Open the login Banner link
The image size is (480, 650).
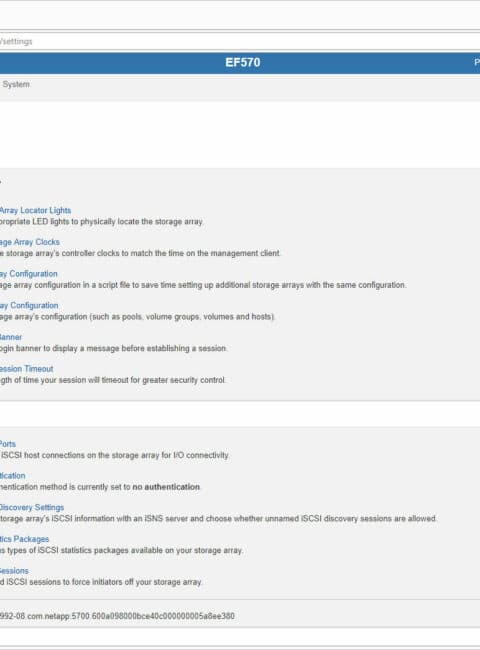pyautogui.click(x=11, y=337)
